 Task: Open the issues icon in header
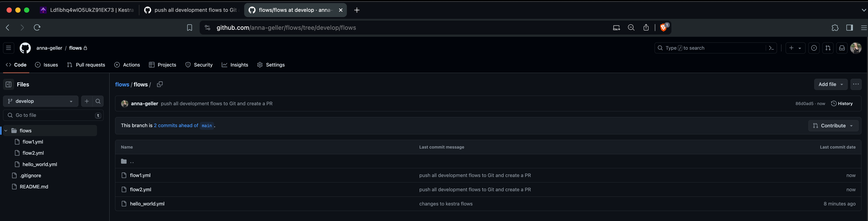814,48
